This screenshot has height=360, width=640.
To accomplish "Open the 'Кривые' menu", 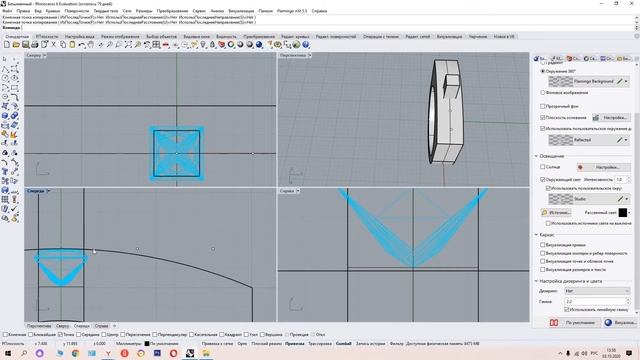I will tap(53, 11).
